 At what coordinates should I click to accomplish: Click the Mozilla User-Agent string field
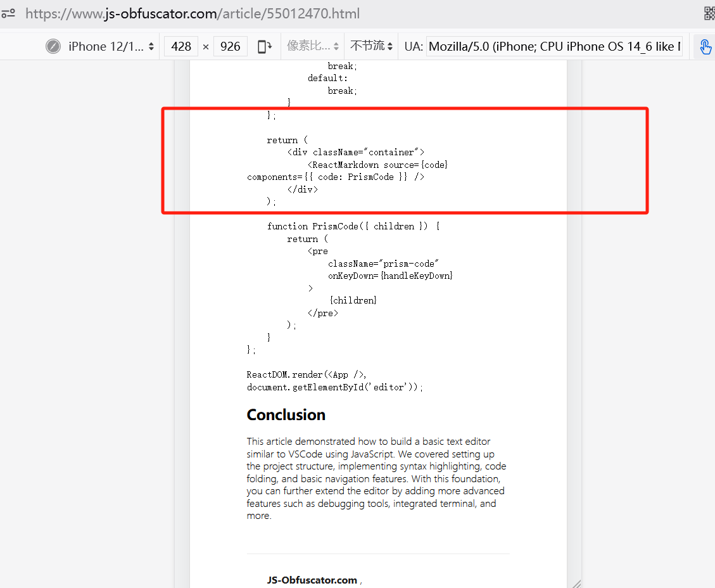[554, 46]
